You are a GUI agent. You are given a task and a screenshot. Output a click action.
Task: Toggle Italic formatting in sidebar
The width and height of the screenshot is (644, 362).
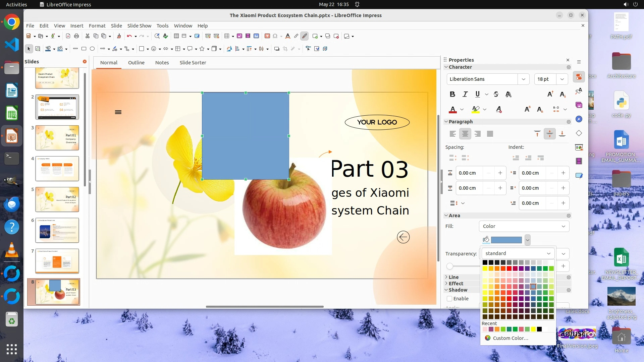465,95
